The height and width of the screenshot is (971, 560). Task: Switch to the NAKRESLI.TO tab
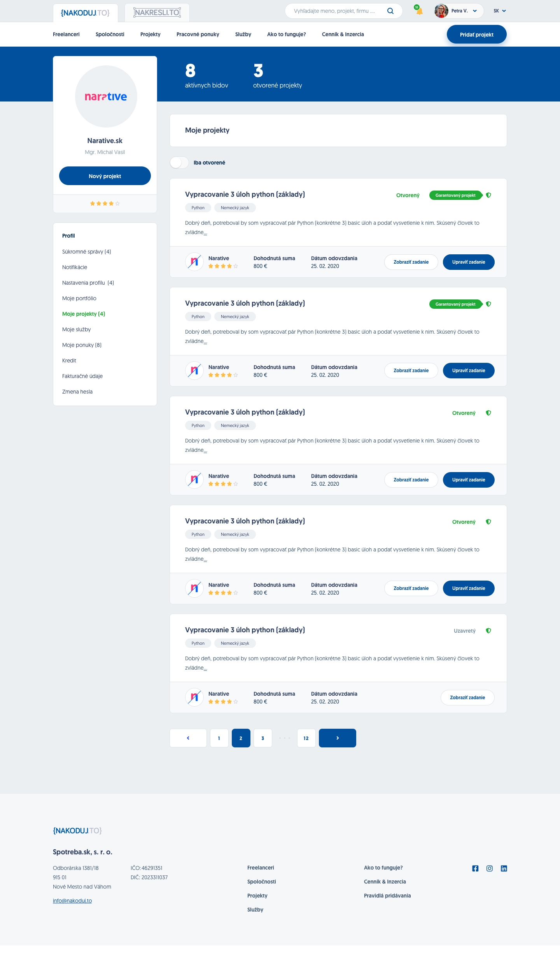click(x=157, y=12)
